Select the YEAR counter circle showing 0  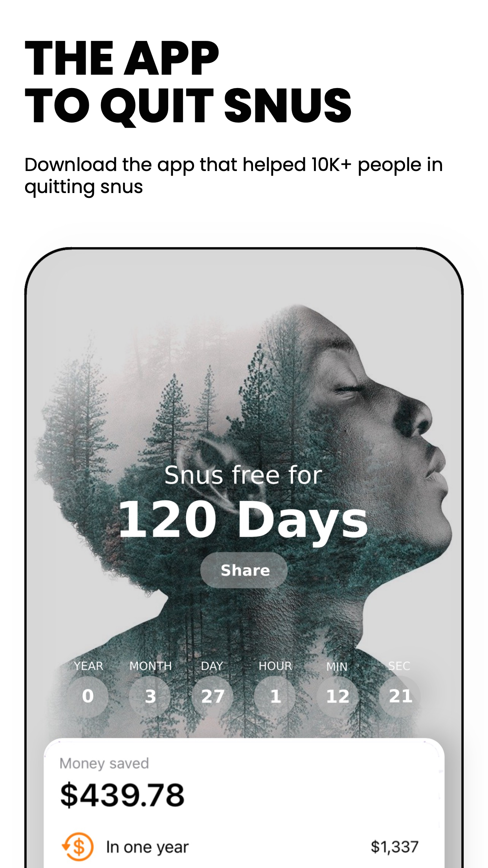pos(88,697)
